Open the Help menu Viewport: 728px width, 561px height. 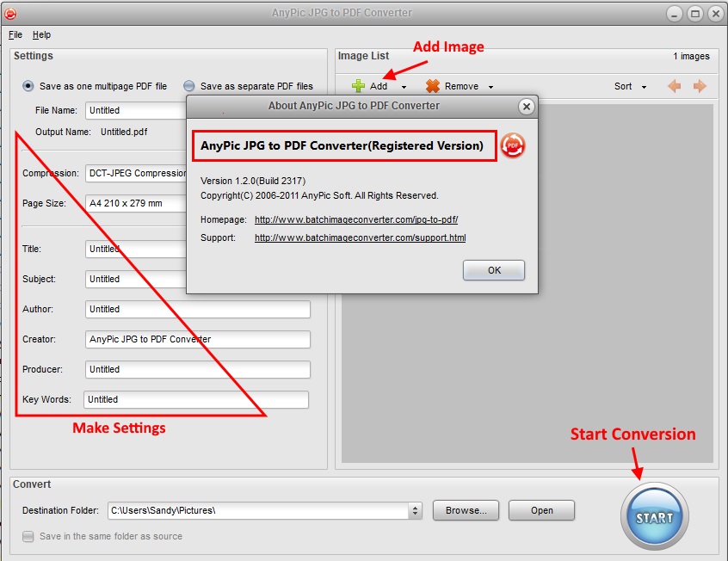click(41, 35)
